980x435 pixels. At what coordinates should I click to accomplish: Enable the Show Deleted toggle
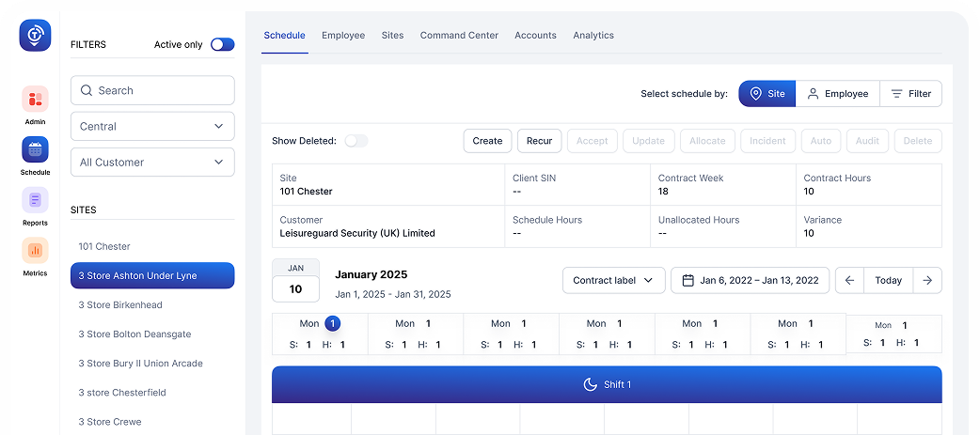click(356, 141)
